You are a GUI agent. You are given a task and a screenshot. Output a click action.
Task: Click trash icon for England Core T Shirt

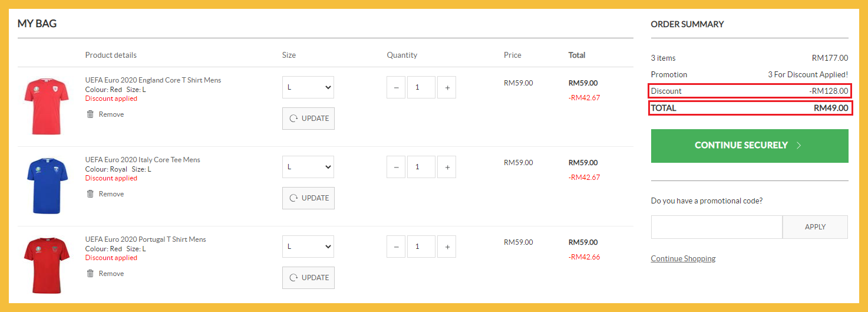pyautogui.click(x=90, y=114)
